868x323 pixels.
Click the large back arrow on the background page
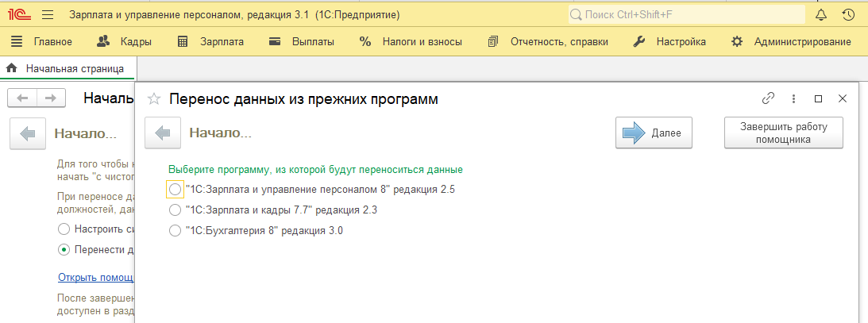[27, 133]
